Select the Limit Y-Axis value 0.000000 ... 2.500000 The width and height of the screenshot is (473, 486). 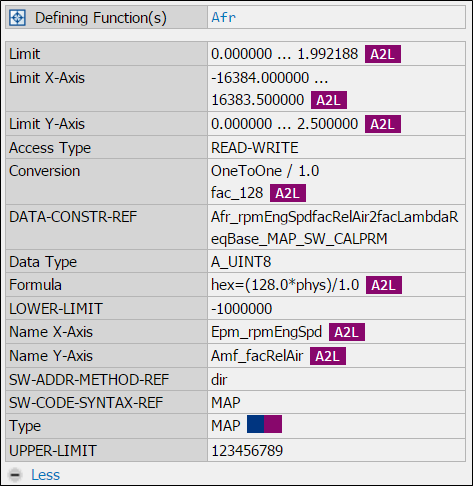click(284, 124)
